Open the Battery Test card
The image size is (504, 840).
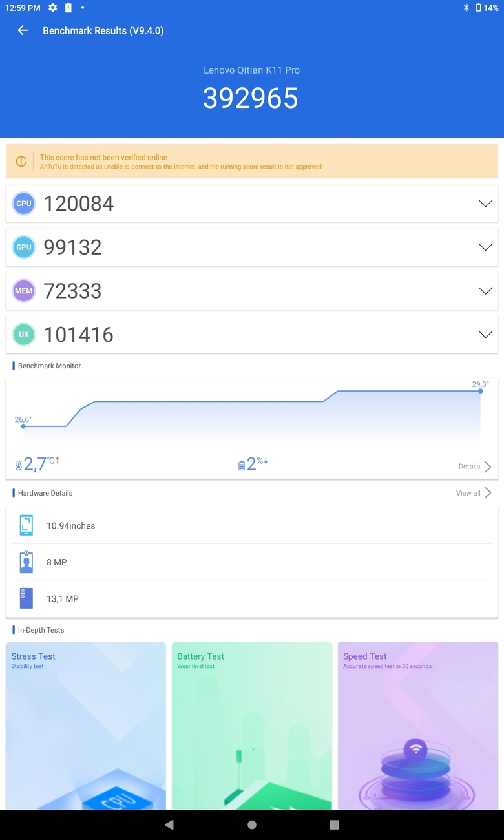[252, 726]
